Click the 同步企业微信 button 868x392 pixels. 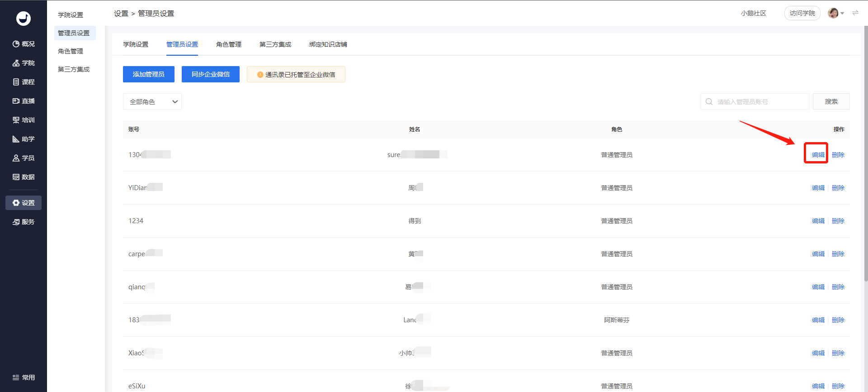[211, 74]
